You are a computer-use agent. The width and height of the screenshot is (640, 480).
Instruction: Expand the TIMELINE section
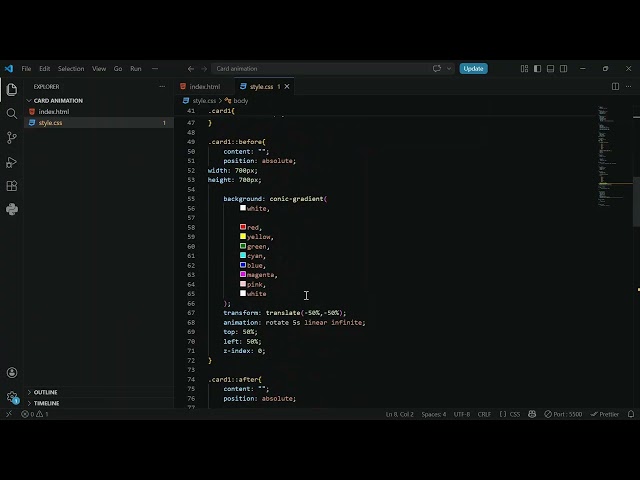[46, 403]
